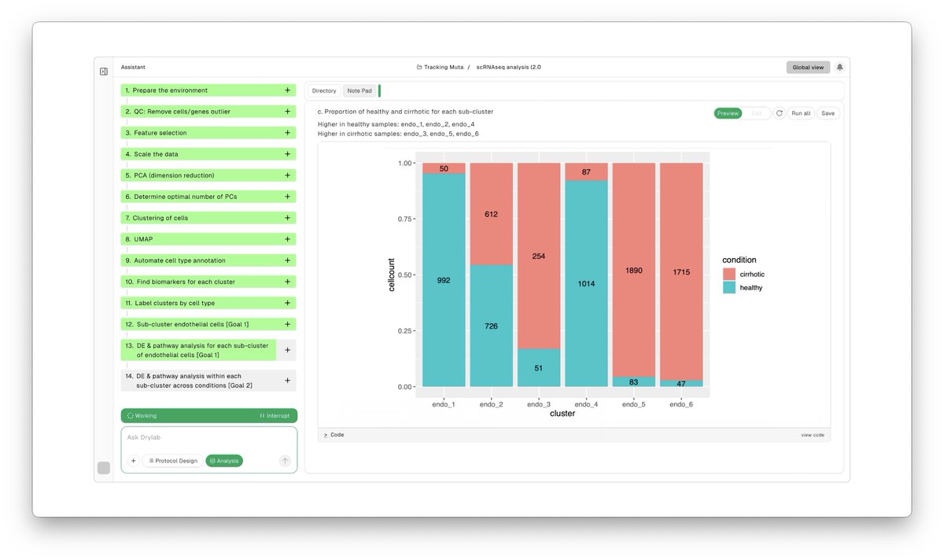Image resolution: width=944 pixels, height=560 pixels.
Task: Collapse the Assistant sidebar panel icon
Action: pos(104,72)
